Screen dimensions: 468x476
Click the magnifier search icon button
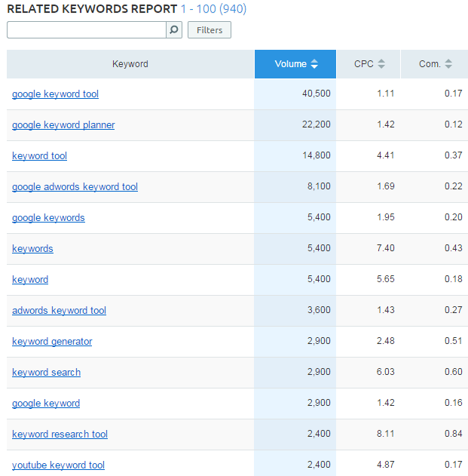(x=174, y=29)
